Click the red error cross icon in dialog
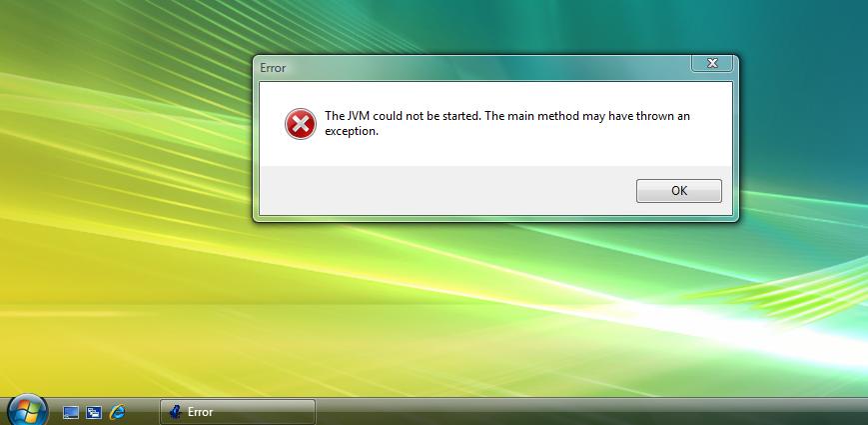This screenshot has width=868, height=425. (301, 124)
